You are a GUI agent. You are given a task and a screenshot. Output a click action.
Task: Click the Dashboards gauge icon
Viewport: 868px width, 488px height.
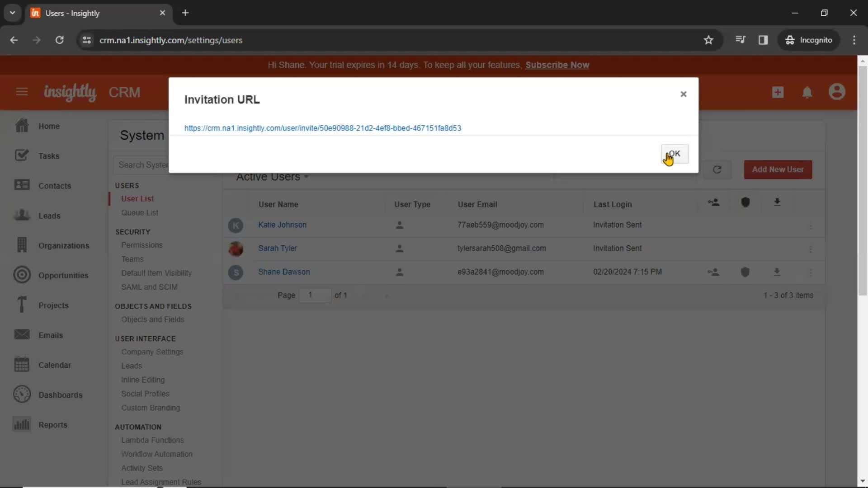tap(22, 394)
